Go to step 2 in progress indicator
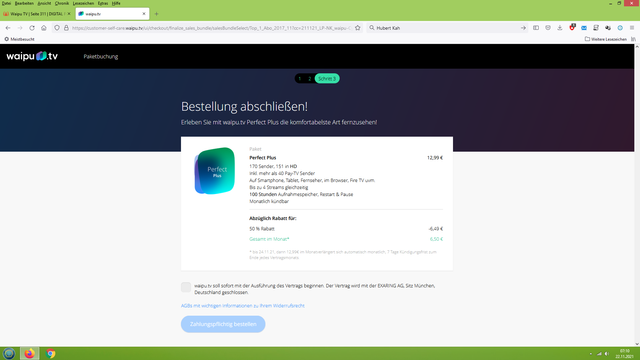Screen dimensions: 640x360 coord(309,78)
